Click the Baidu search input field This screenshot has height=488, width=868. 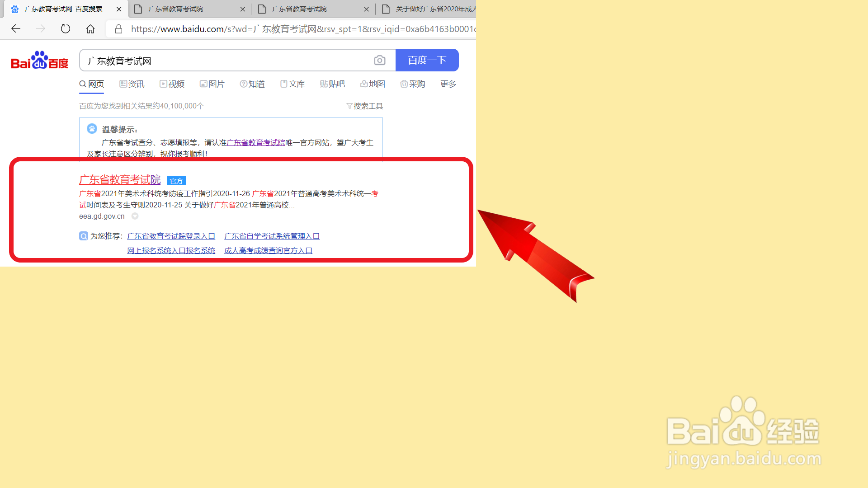click(226, 61)
